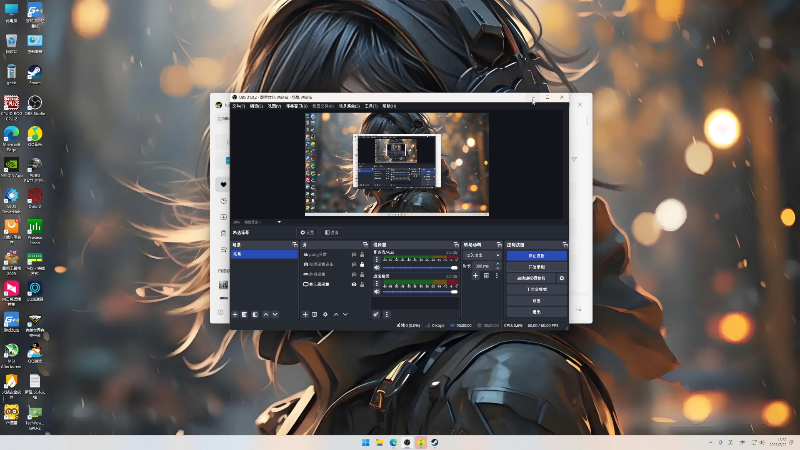800x450 pixels.
Task: Remove the selected source with trash icon
Action: coord(314,315)
